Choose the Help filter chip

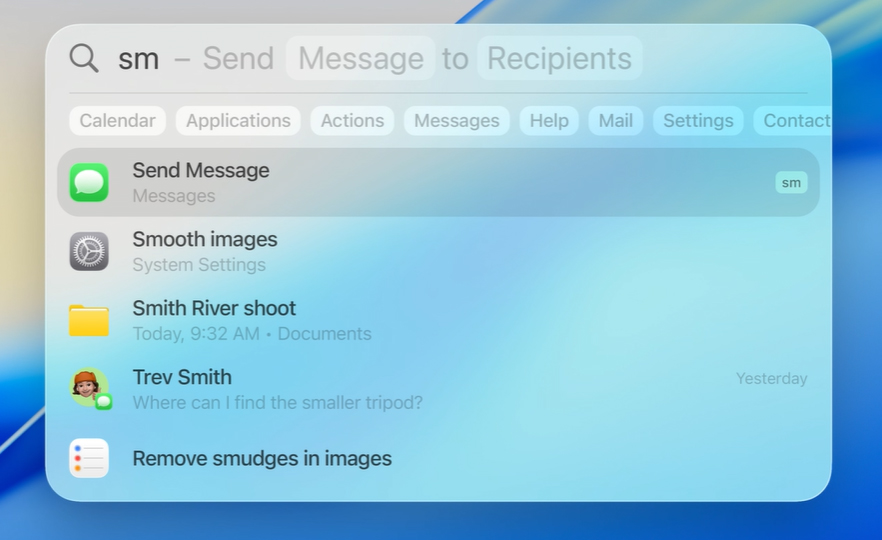click(549, 120)
